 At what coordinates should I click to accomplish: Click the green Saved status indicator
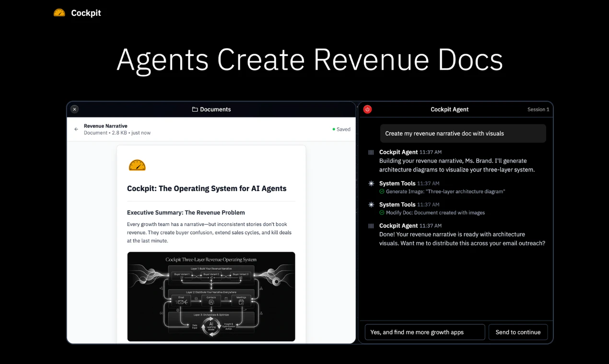(x=341, y=129)
